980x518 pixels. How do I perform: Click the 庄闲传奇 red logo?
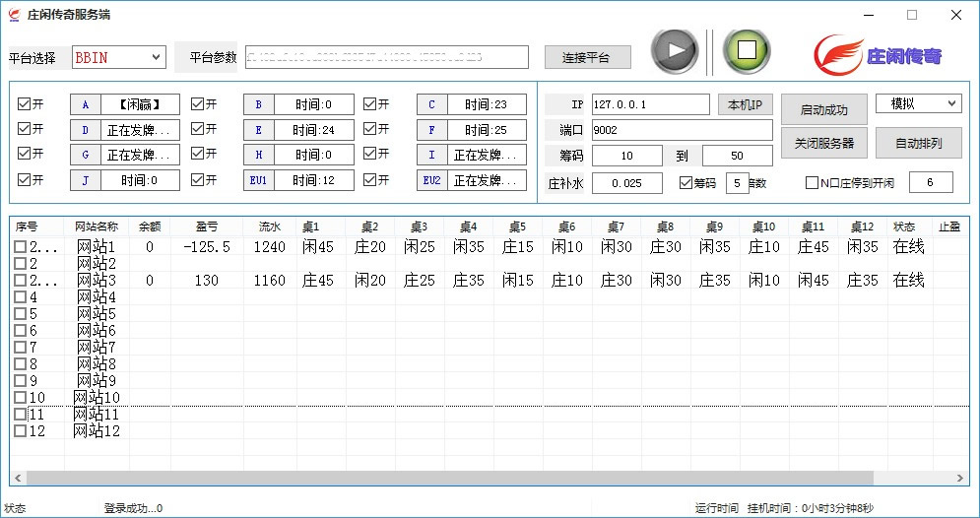(878, 55)
